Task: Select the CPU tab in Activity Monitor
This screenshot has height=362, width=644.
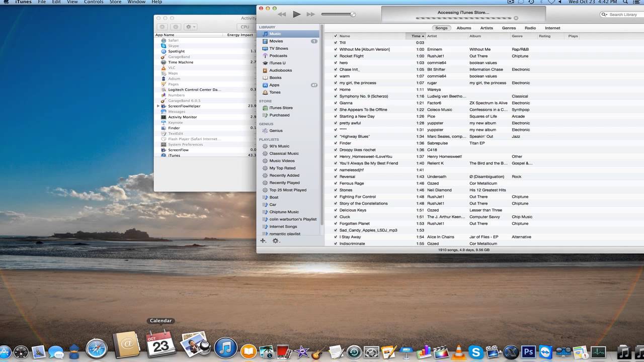Action: click(245, 27)
